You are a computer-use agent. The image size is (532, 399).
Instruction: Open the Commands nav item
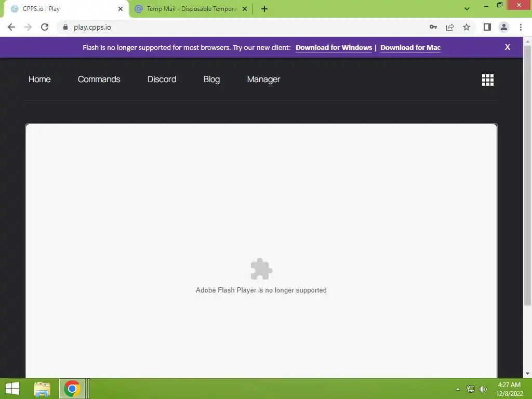99,79
